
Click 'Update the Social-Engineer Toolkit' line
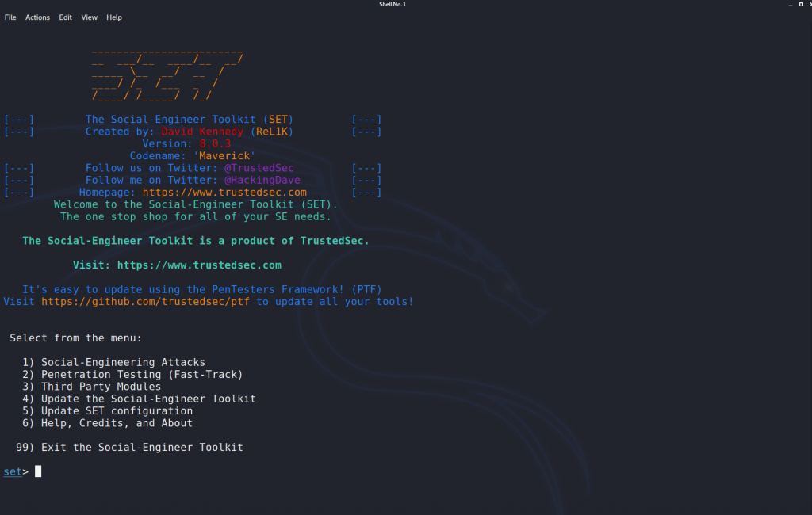point(139,399)
